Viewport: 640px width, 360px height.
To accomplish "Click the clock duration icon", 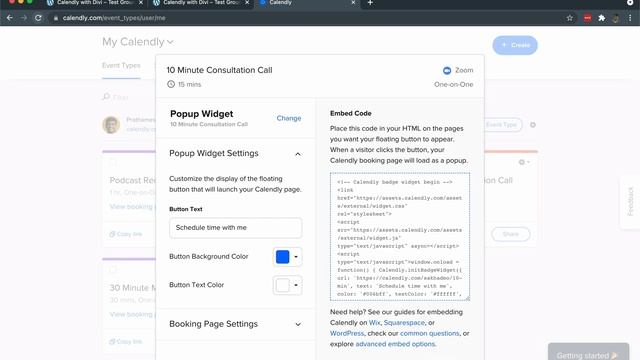I will tap(171, 84).
